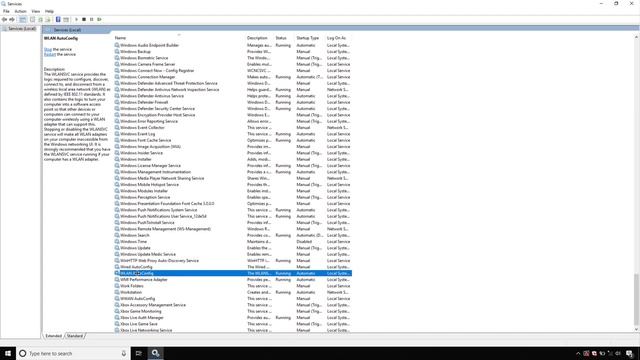This screenshot has width=640, height=360.
Task: Click the Restart the service link
Action: pyautogui.click(x=50, y=54)
